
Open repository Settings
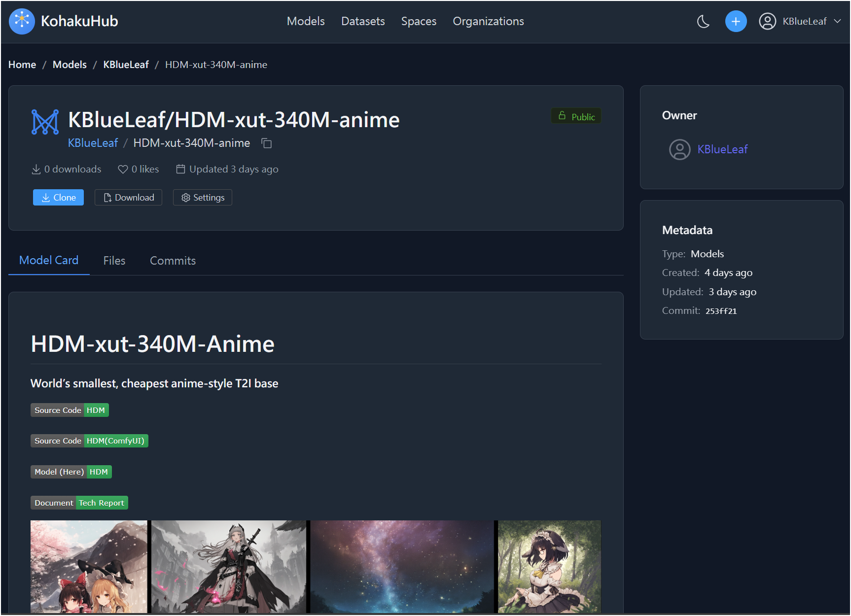(x=203, y=198)
